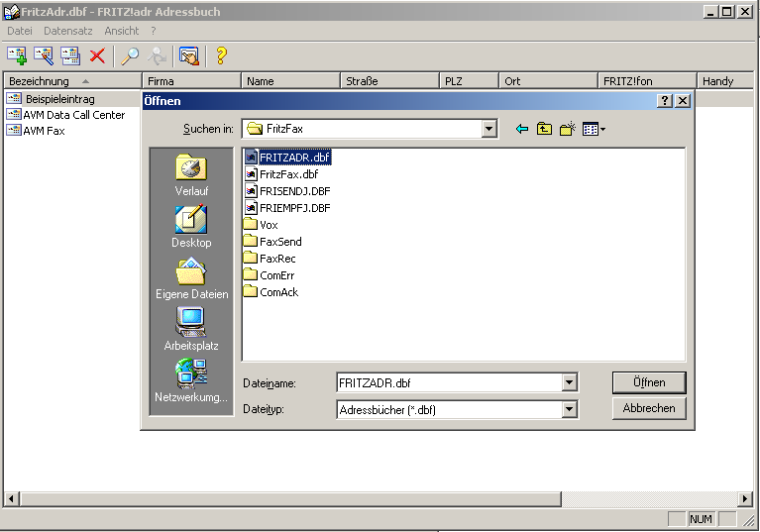This screenshot has height=532, width=760.
Task: Open Arbeitsplatz in places bar
Action: pos(191,330)
